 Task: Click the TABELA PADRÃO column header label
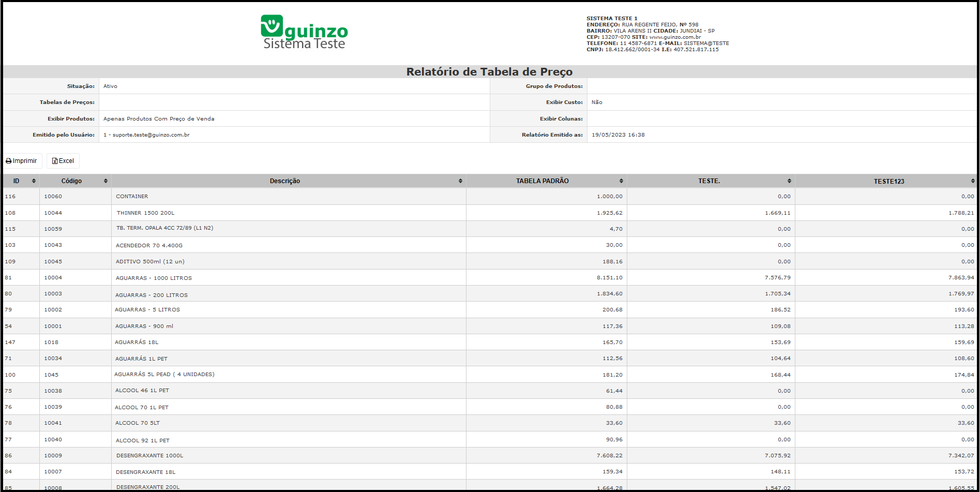pos(542,181)
